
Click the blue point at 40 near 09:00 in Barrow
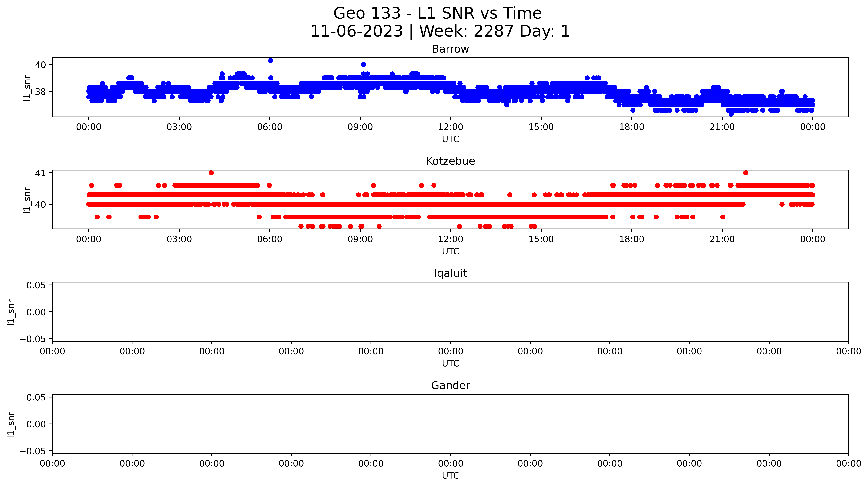364,65
